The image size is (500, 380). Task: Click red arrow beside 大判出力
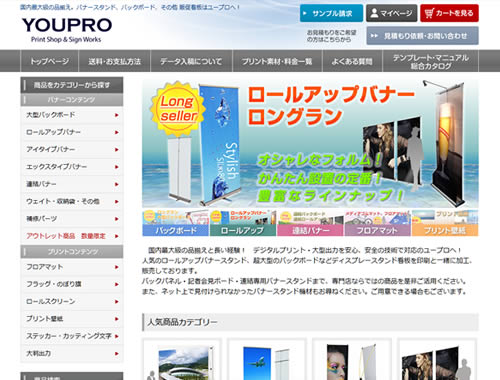click(x=117, y=354)
